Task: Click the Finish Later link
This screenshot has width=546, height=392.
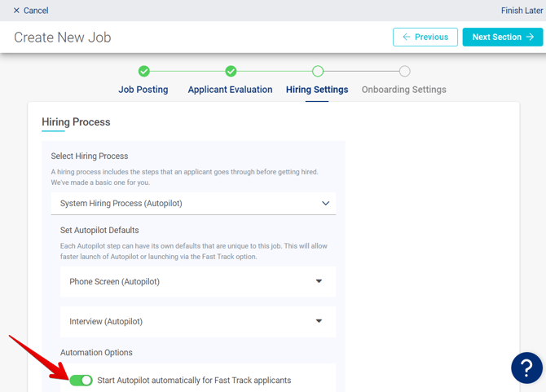Action: coord(522,11)
